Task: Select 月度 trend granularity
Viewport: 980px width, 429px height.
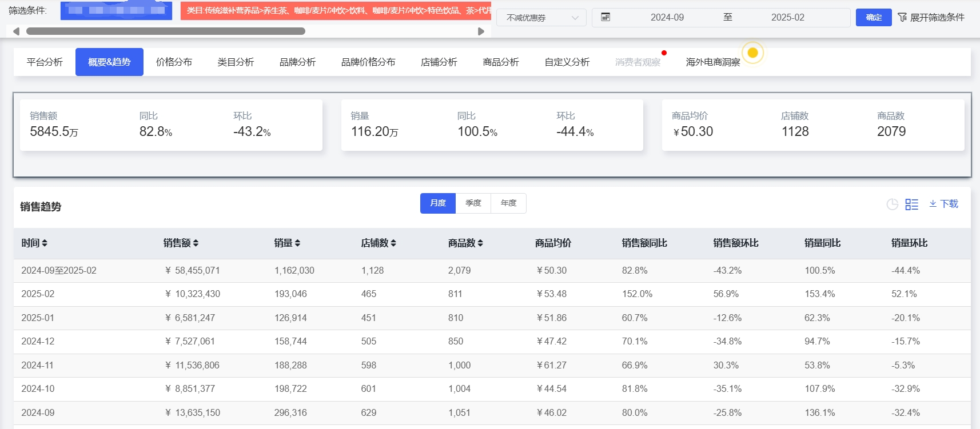Action: coord(438,203)
